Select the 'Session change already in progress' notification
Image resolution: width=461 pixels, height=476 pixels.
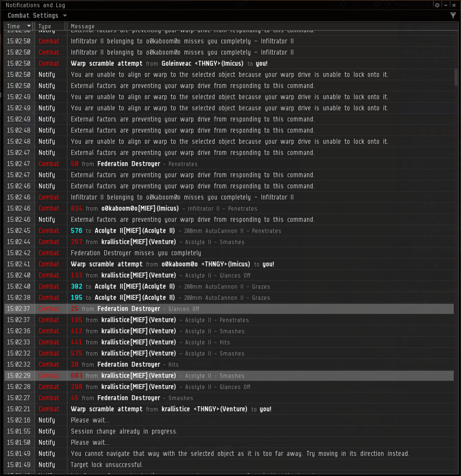tap(229, 431)
